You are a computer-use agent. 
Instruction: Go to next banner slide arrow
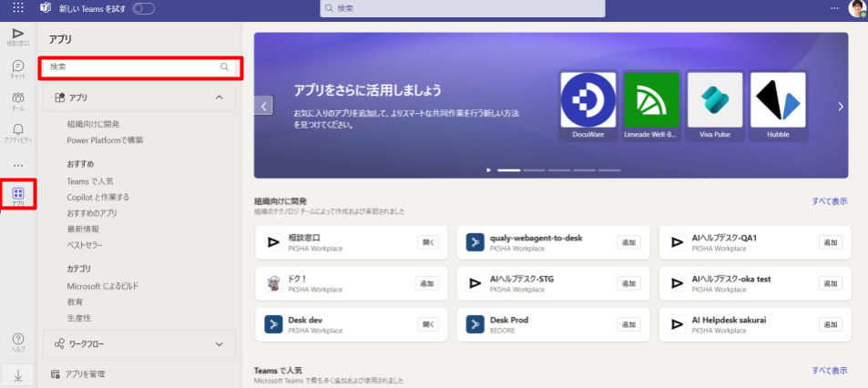841,107
